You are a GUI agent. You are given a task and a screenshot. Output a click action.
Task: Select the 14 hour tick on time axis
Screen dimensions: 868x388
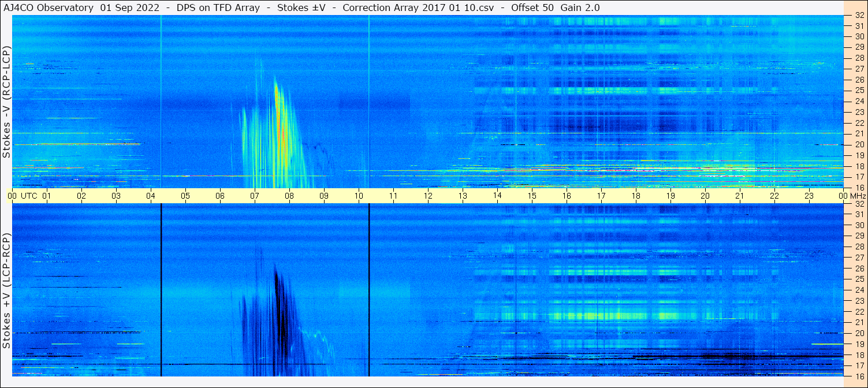[497, 196]
